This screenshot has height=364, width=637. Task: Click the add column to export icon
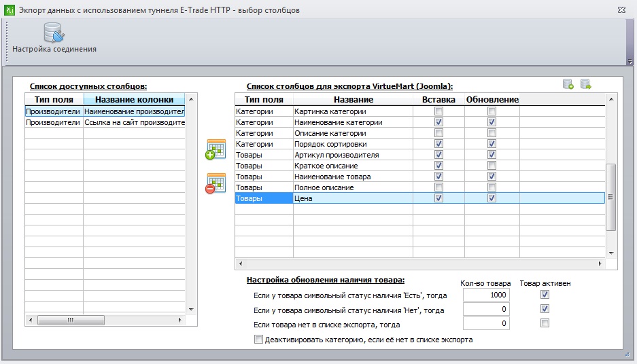tap(216, 149)
